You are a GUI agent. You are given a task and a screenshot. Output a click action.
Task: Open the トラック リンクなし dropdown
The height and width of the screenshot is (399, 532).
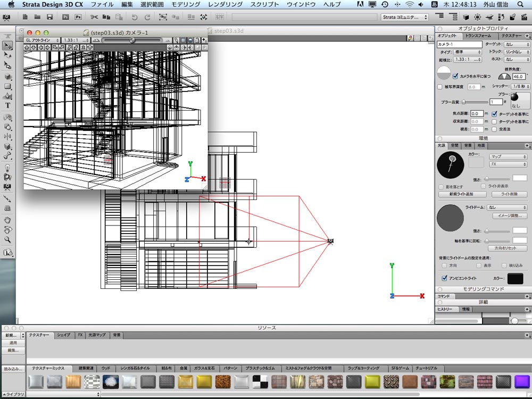(517, 52)
